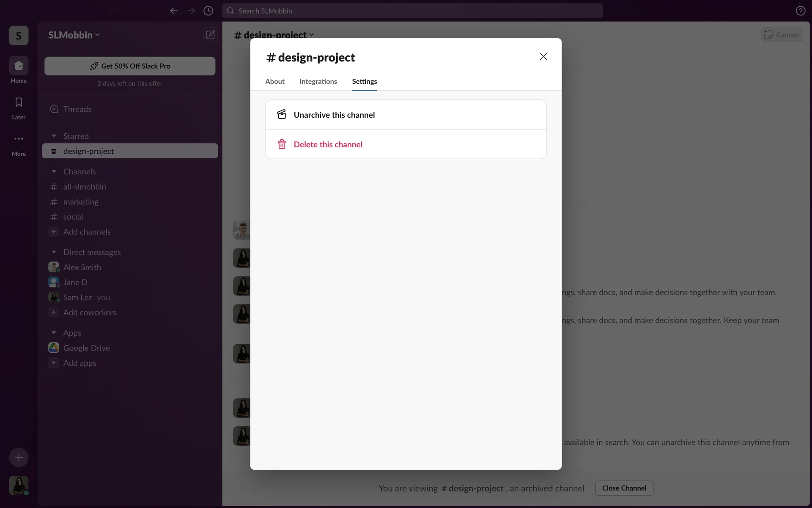
Task: Click Unarchive this channel
Action: [x=334, y=115]
